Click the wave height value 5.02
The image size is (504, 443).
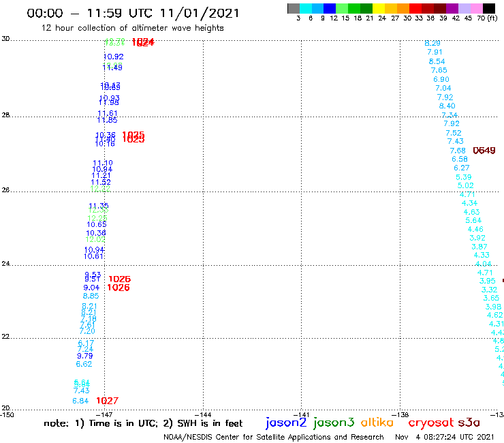coord(465,185)
